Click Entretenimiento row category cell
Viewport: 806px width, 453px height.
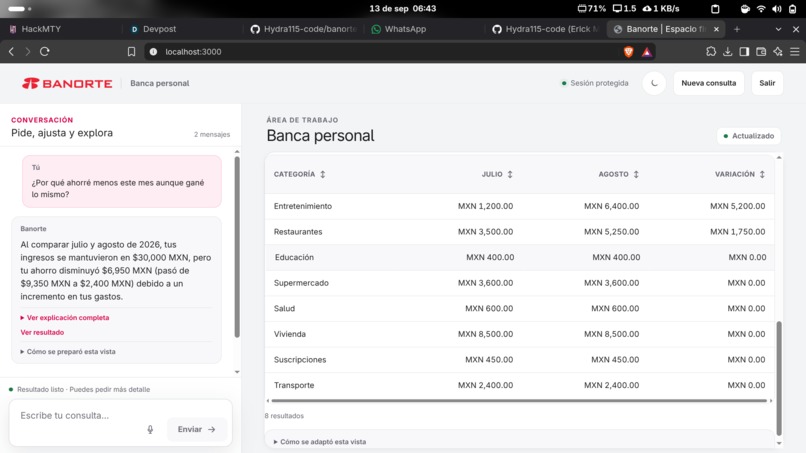tap(303, 206)
